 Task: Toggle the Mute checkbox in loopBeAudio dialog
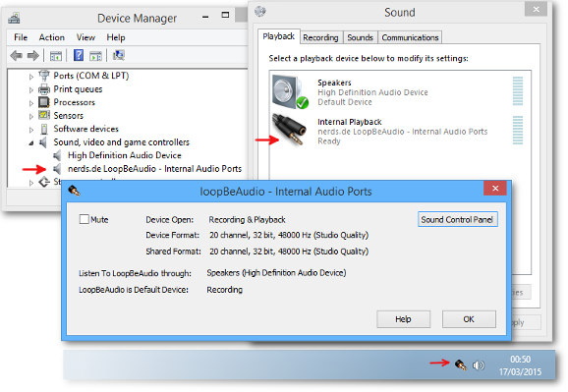pos(85,219)
